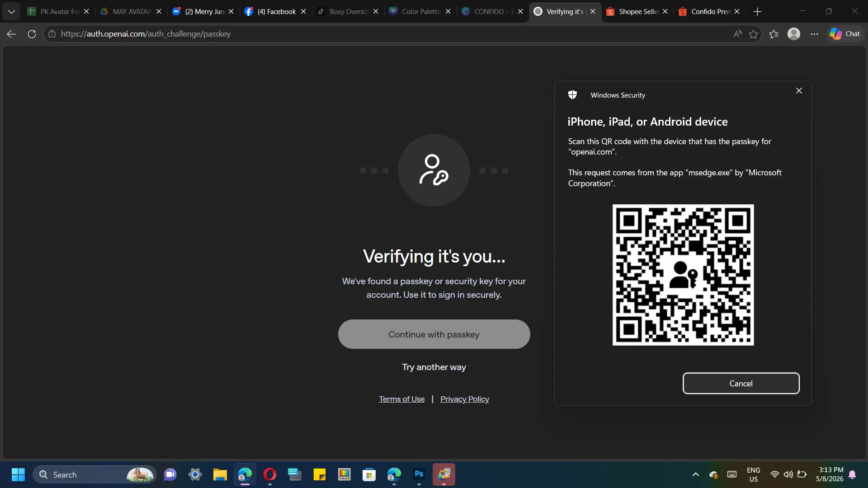
Task: Open Photoshop from taskbar
Action: click(419, 475)
